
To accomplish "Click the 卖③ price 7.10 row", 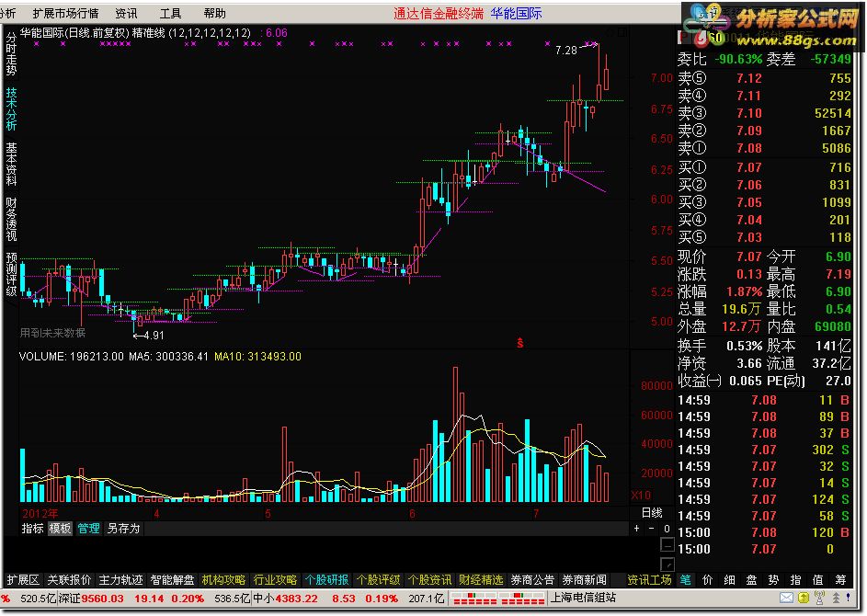I will (764, 113).
